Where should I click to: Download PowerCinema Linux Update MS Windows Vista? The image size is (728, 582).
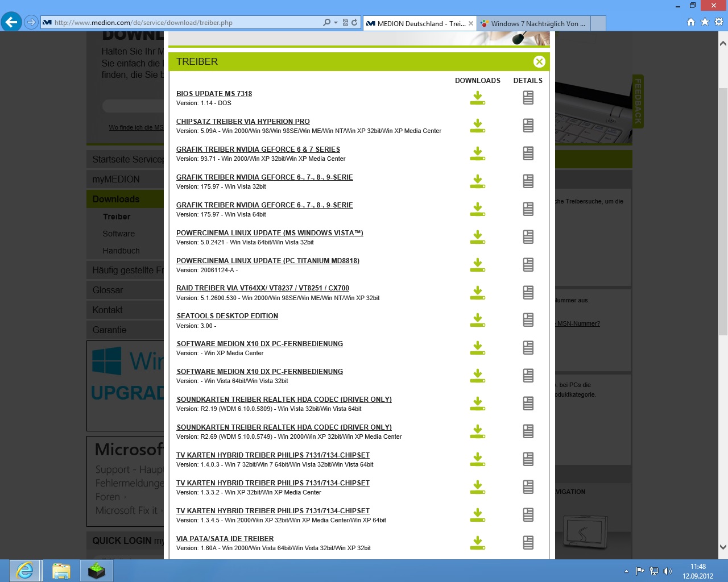(478, 238)
